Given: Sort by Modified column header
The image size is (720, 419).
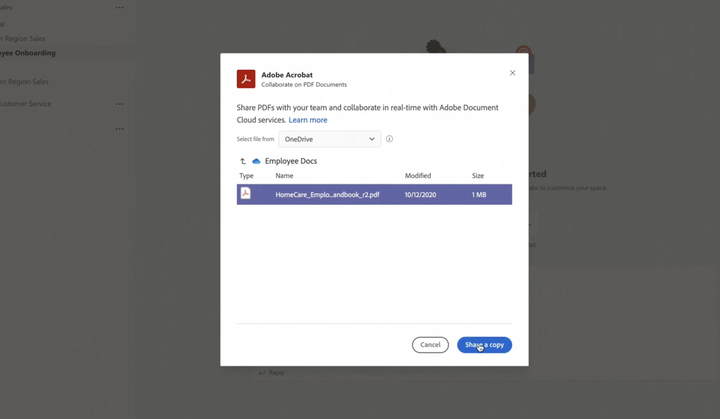Looking at the screenshot, I should pos(418,176).
